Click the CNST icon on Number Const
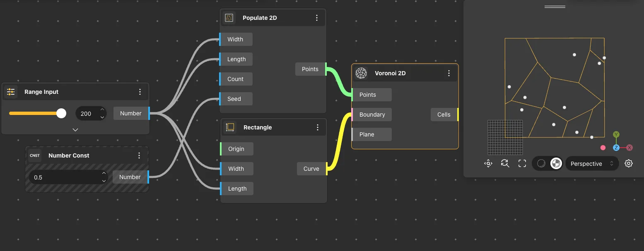Screen dimensions: 644x251 pos(35,155)
